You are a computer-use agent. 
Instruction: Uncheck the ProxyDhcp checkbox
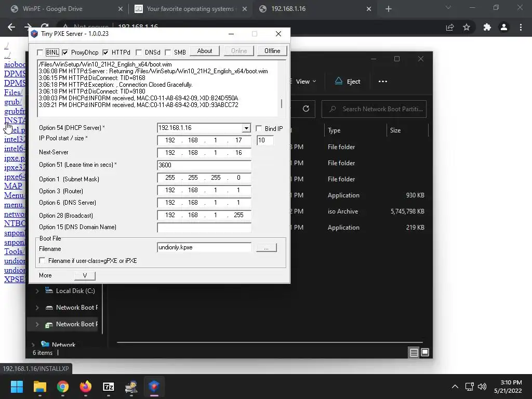point(65,52)
